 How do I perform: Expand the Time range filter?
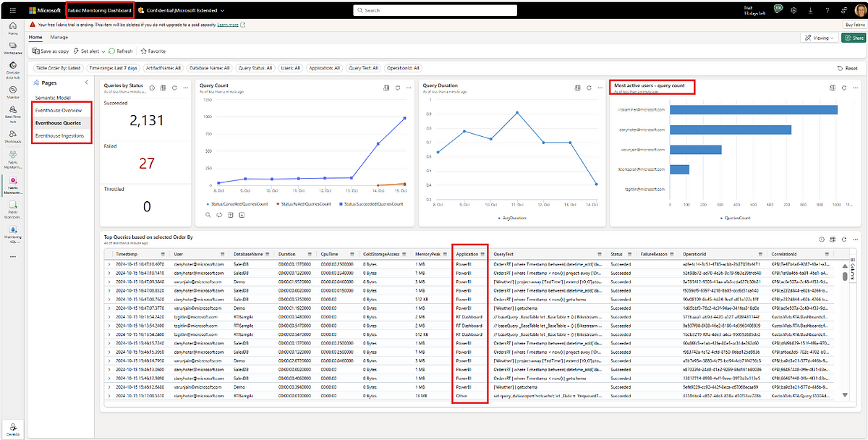point(112,68)
